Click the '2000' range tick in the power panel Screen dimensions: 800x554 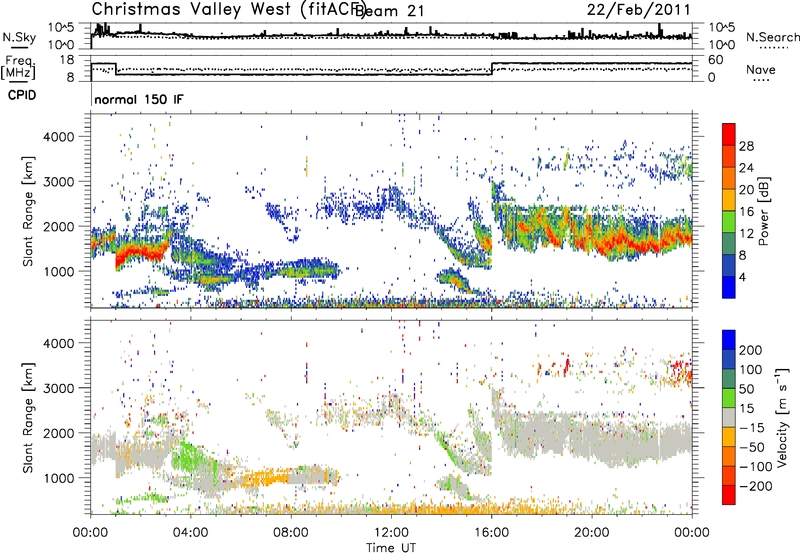[58, 226]
